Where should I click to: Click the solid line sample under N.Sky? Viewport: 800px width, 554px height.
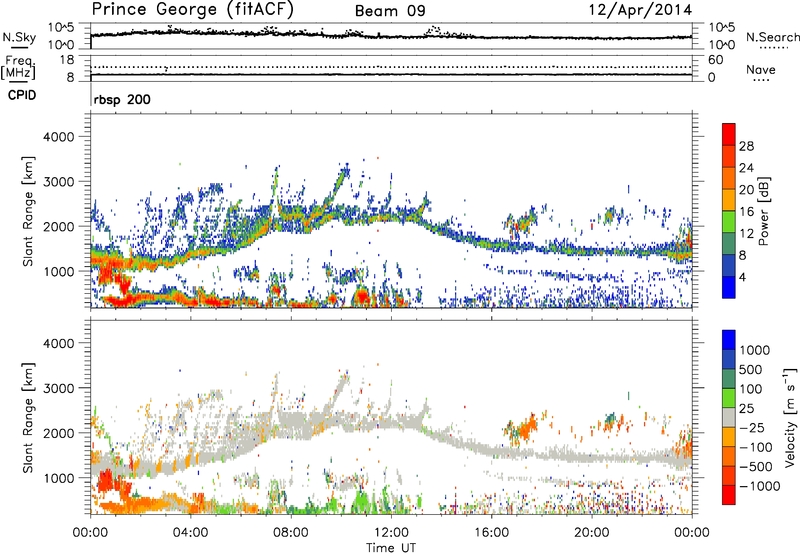(x=19, y=48)
